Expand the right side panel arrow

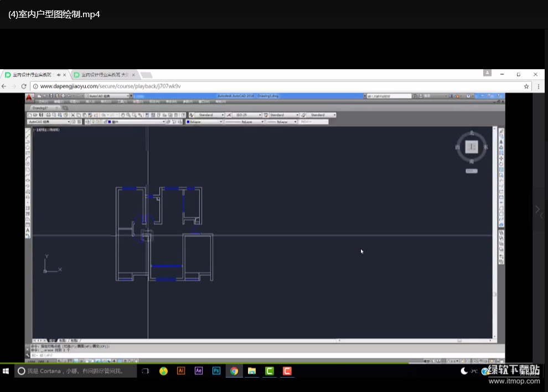click(x=537, y=209)
